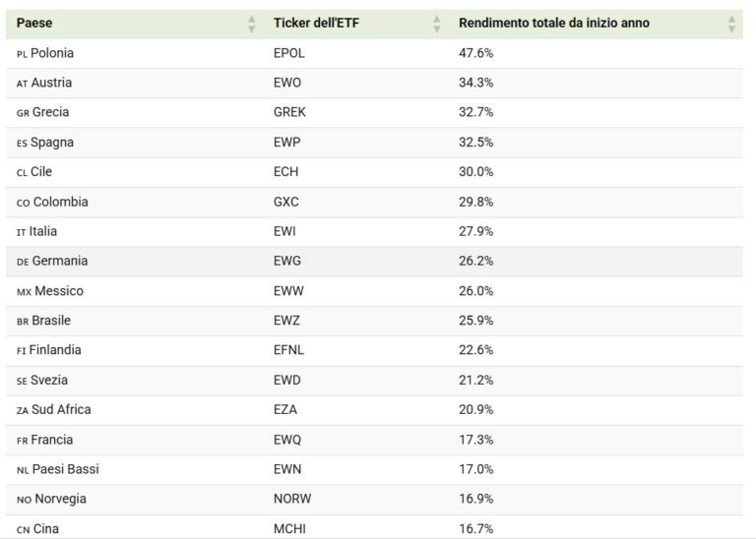The image size is (756, 539).
Task: Select the Paese column header
Action: pyautogui.click(x=34, y=24)
